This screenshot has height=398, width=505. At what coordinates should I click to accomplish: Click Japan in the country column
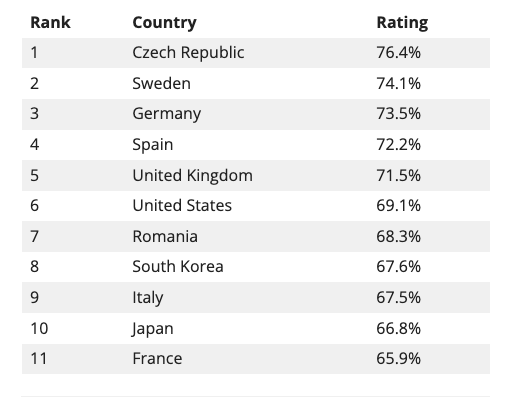pos(152,329)
